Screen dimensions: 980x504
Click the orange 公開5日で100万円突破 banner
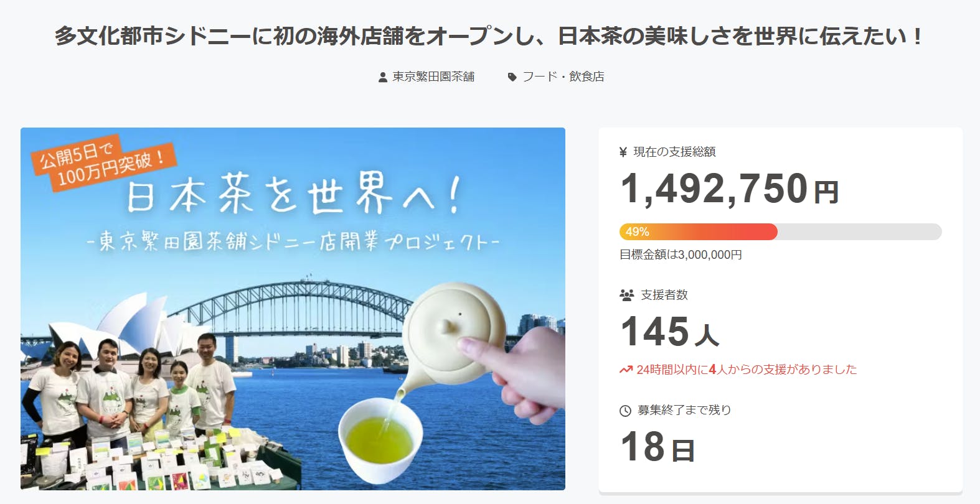click(x=104, y=162)
